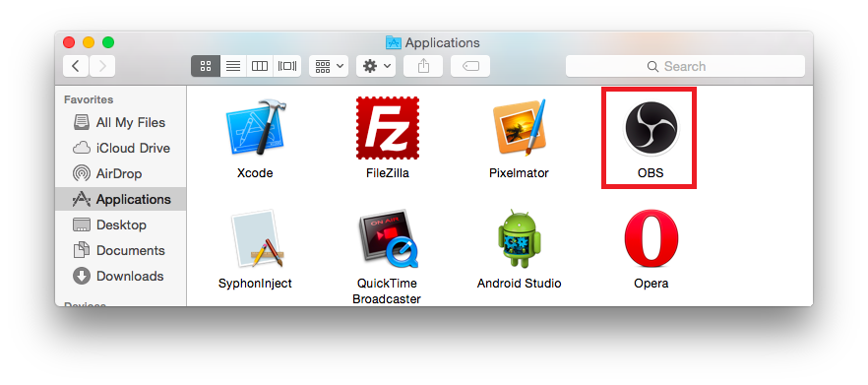868x385 pixels.
Task: Zoom the window with green button
Action: [108, 42]
